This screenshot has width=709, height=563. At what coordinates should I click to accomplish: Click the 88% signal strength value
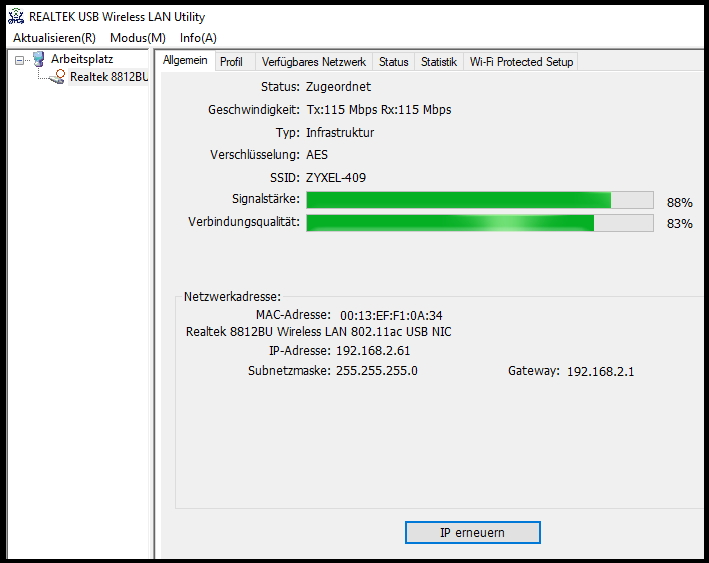[680, 203]
